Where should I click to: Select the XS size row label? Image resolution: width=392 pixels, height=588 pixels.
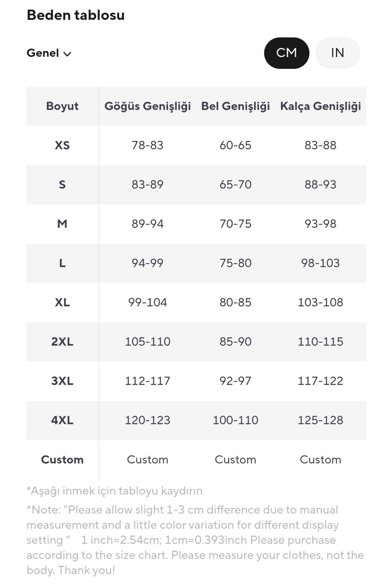[62, 145]
